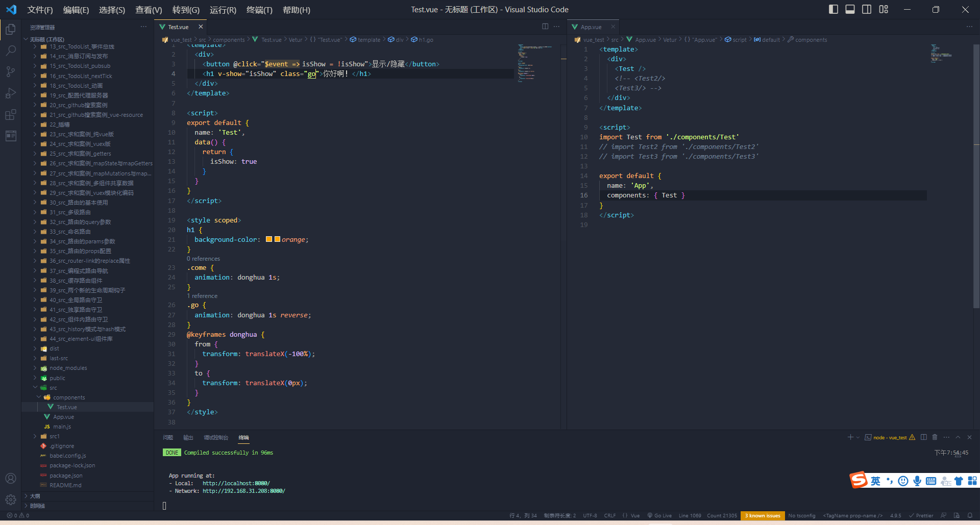Screen dimensions: 980x525
Task: Open the Extensions view
Action: click(11, 115)
